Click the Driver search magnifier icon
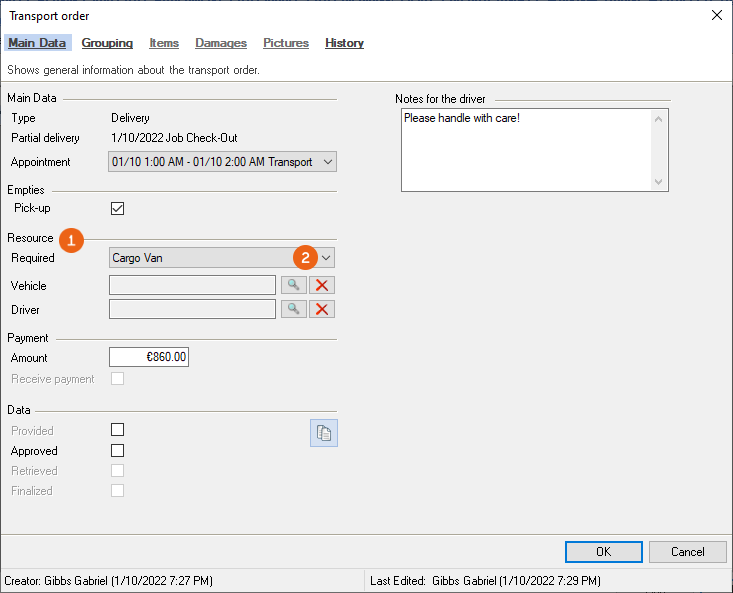This screenshot has height=593, width=733. point(293,309)
